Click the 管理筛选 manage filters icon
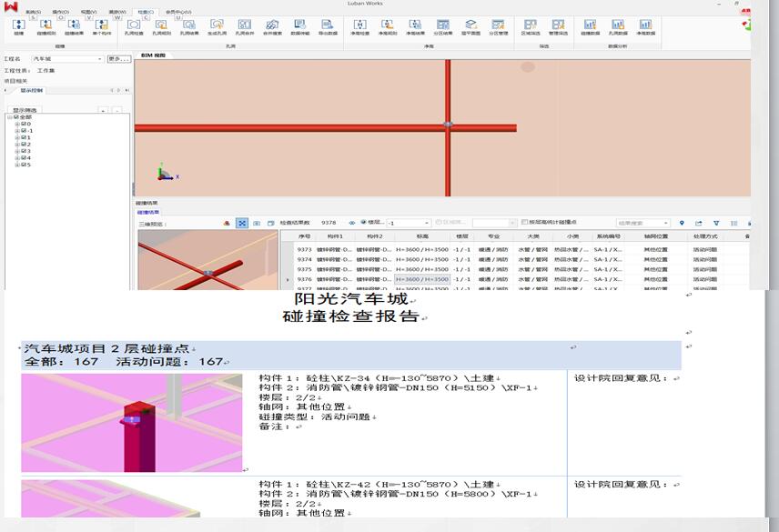 tap(558, 26)
